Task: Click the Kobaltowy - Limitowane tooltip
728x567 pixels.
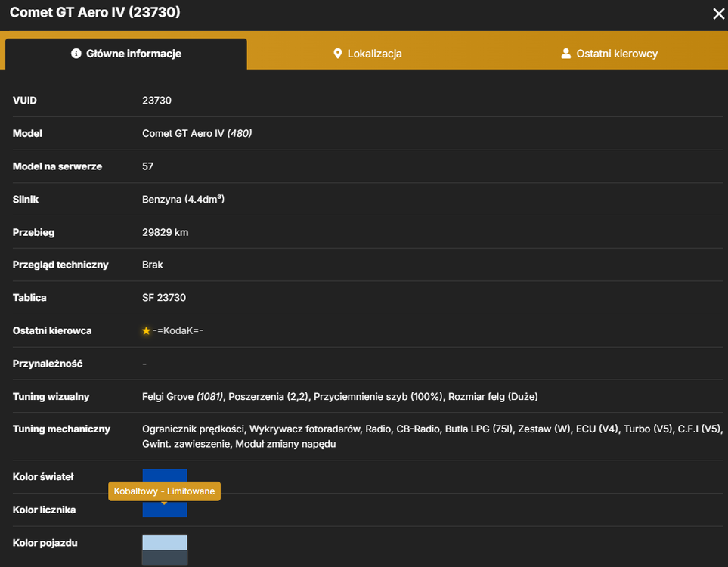Action: coord(164,491)
